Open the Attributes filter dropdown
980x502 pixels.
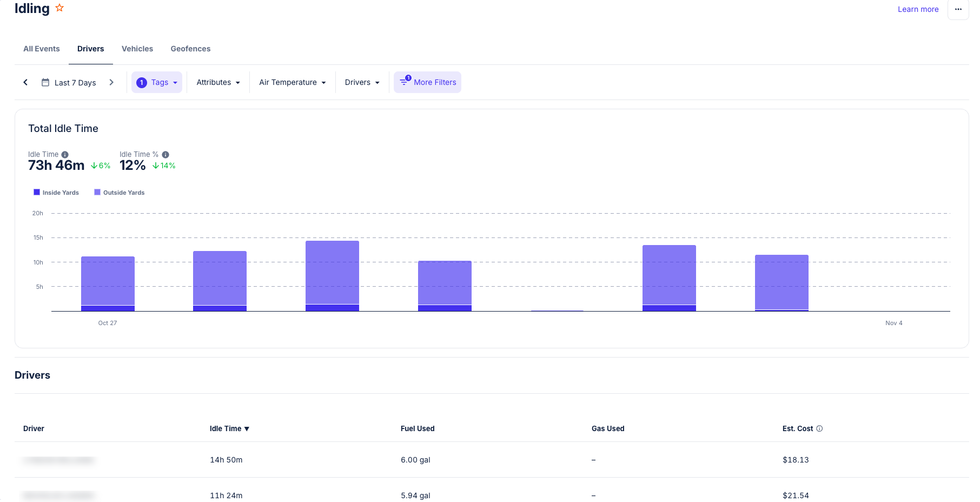pyautogui.click(x=218, y=82)
